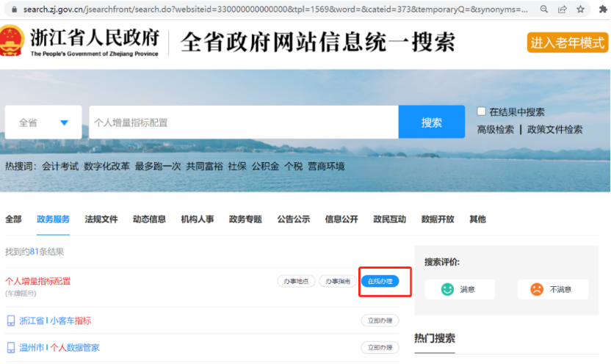Screen dimensions: 611x364
Task: Click the 进入老年模式 button
Action: click(x=567, y=43)
